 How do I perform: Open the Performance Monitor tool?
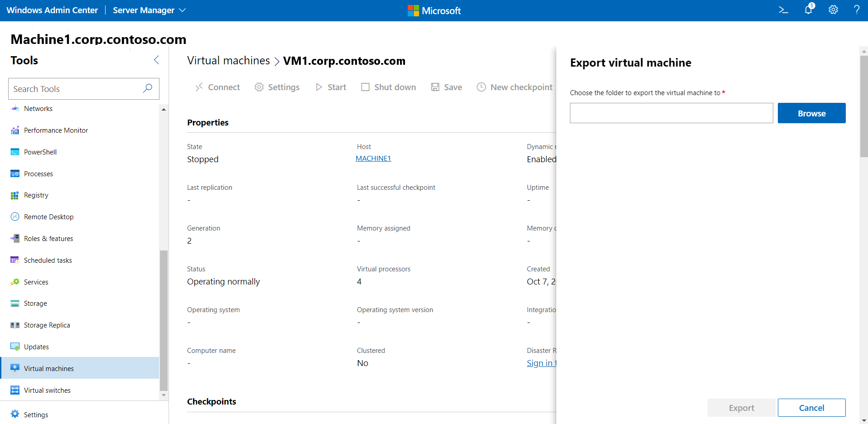pyautogui.click(x=56, y=130)
